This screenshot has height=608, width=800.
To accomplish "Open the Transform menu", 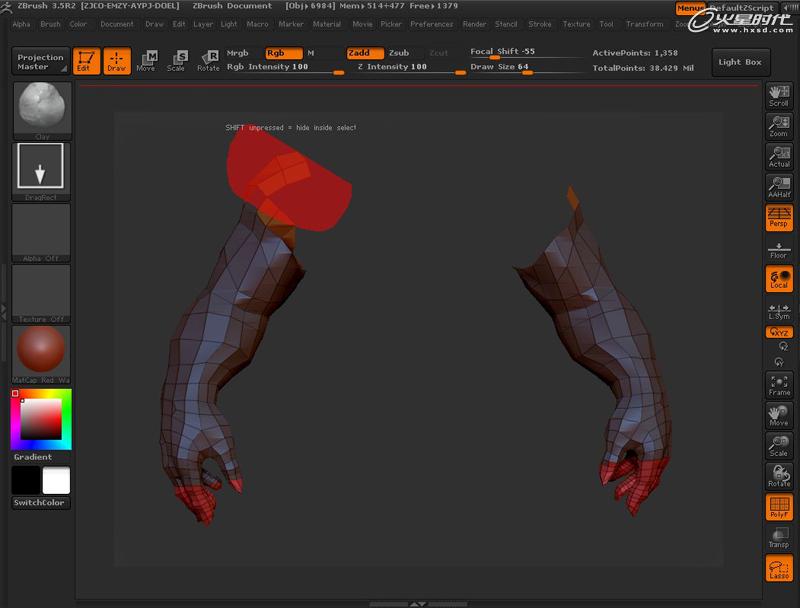I will [x=645, y=24].
